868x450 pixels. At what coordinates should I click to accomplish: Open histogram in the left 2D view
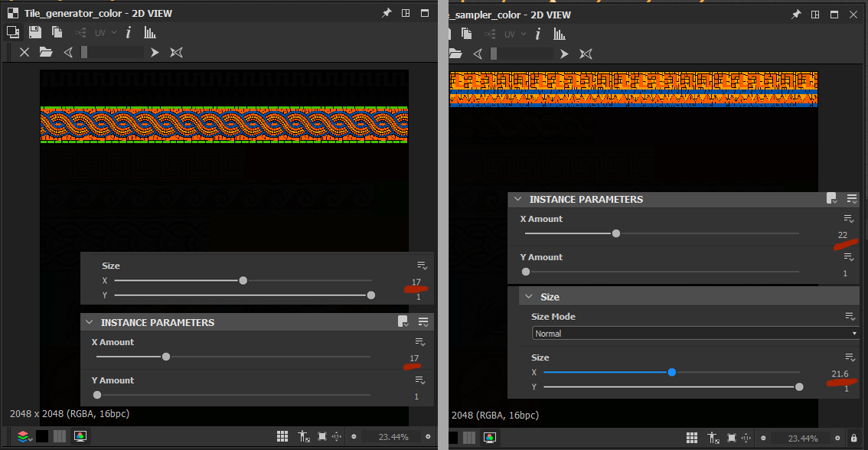tap(150, 33)
